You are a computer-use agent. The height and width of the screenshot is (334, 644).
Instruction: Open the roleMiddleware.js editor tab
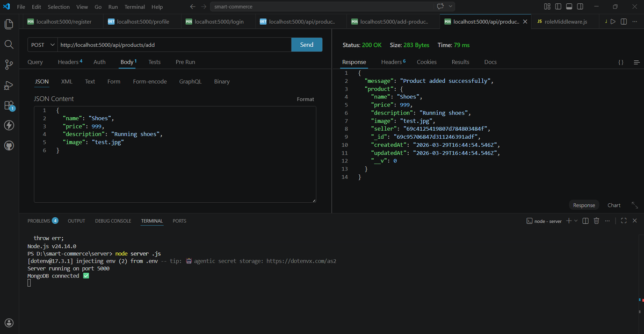565,22
